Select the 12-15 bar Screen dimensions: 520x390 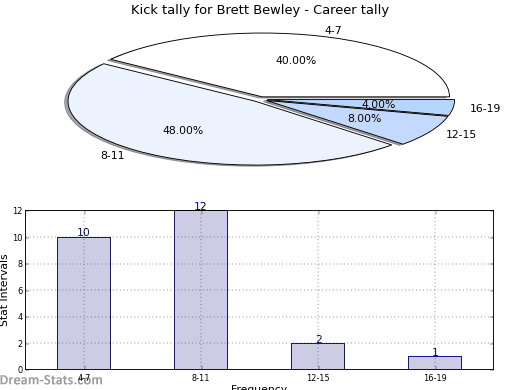click(x=318, y=356)
